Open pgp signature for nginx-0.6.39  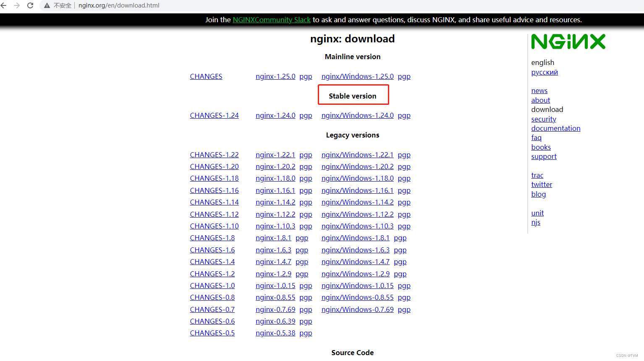pyautogui.click(x=306, y=322)
